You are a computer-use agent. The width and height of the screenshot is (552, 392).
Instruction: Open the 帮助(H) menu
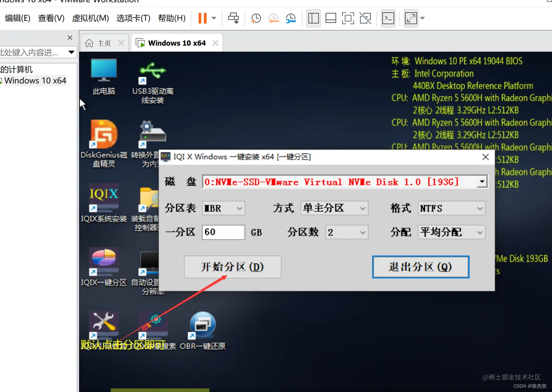pos(172,18)
